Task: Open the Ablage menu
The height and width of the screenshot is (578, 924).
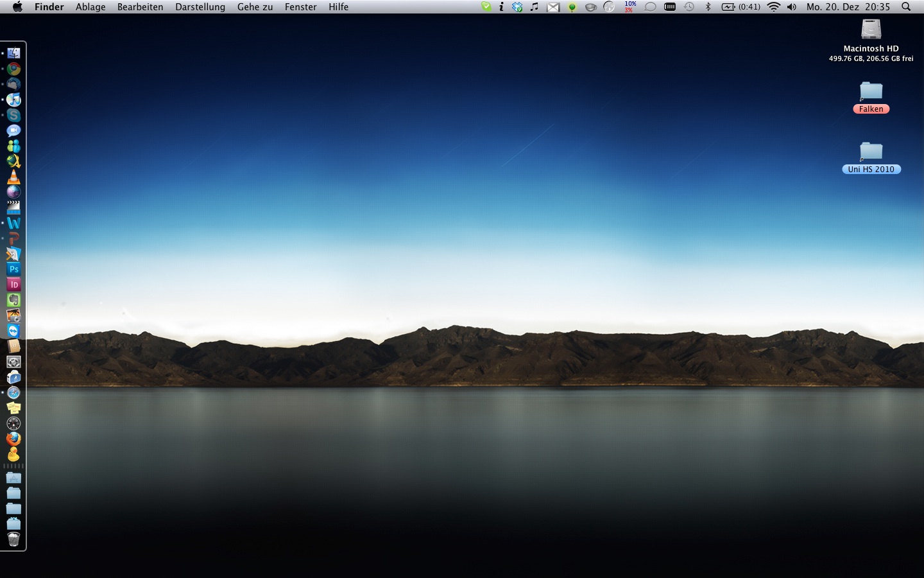Action: pos(90,7)
